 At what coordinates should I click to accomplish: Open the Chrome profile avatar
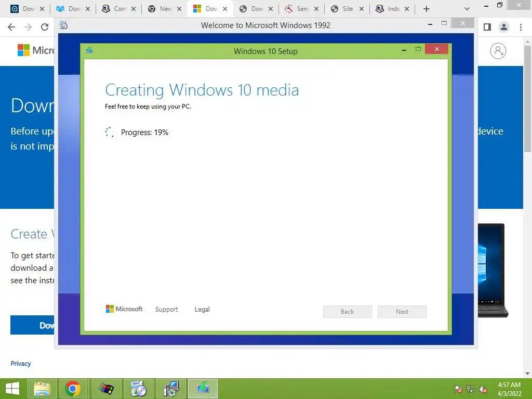point(504,27)
